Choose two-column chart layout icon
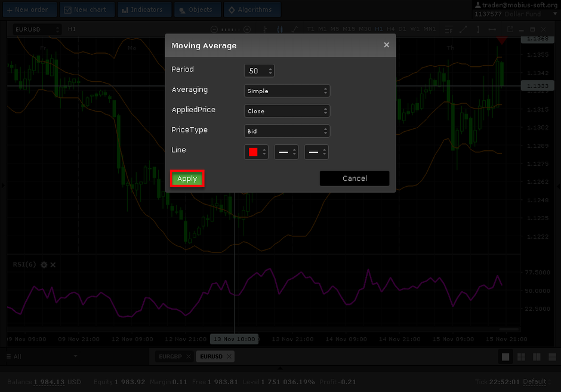 coord(537,357)
